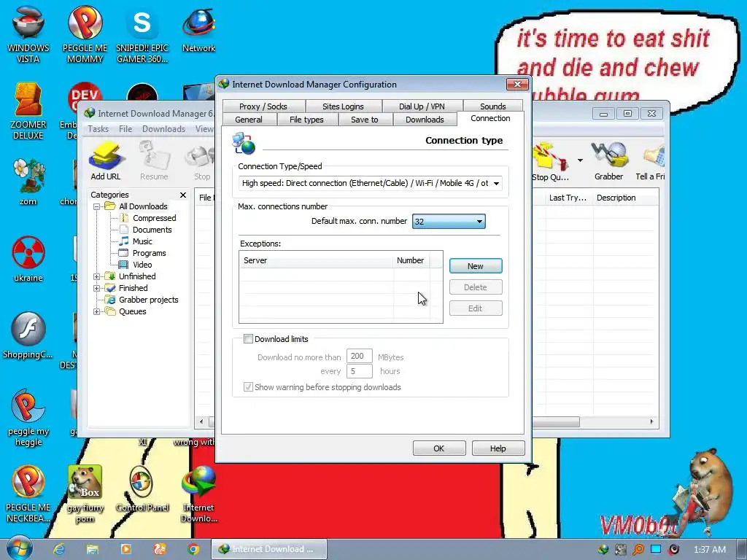Open the media player taskbar icon

pos(125,549)
